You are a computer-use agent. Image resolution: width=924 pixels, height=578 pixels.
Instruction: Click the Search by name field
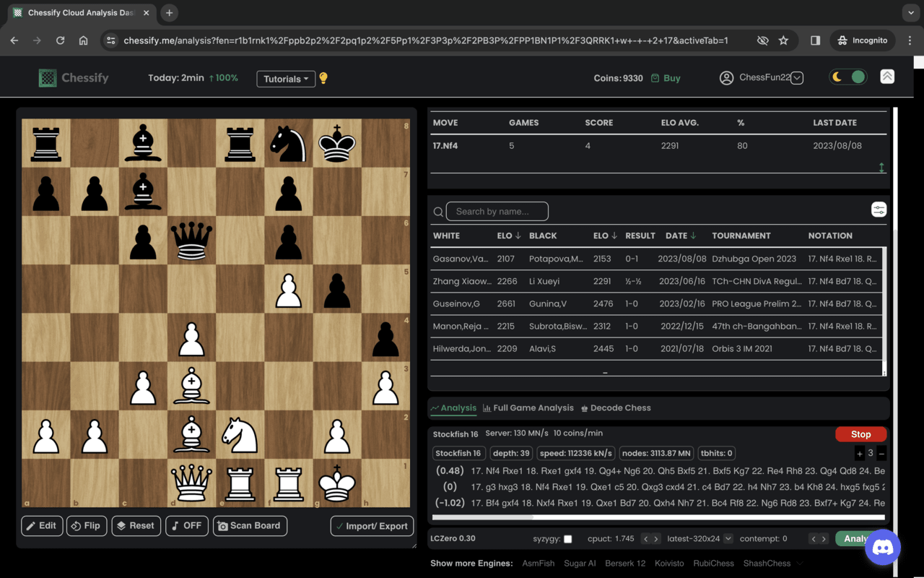coord(497,212)
